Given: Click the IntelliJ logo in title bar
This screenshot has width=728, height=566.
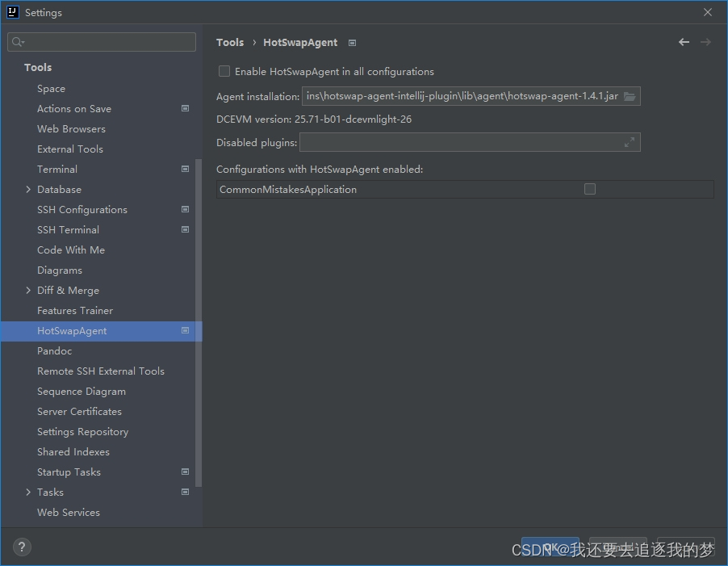Looking at the screenshot, I should (13, 12).
